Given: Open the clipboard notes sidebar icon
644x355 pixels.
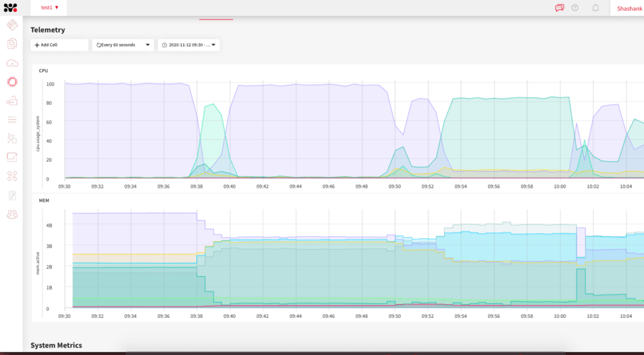Looking at the screenshot, I should [x=13, y=195].
